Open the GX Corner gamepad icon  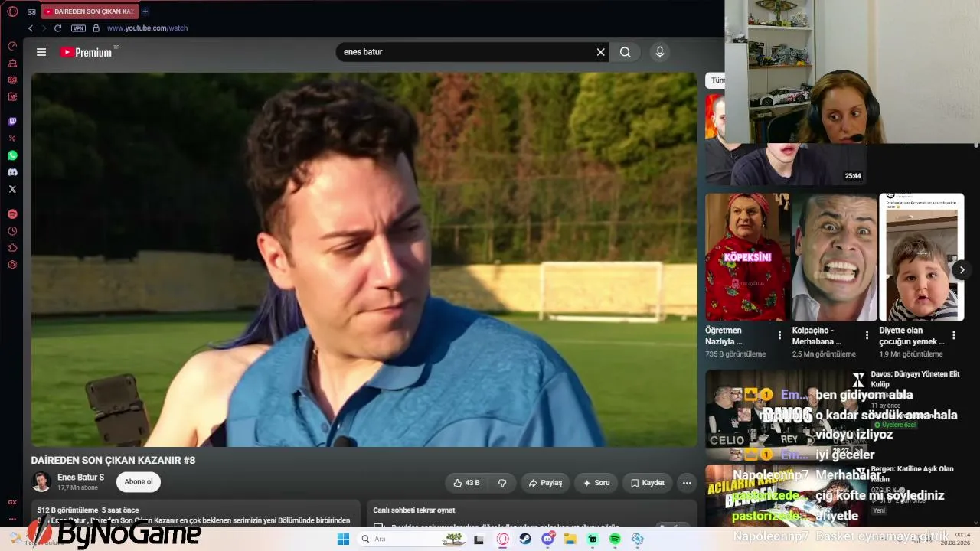(x=31, y=11)
